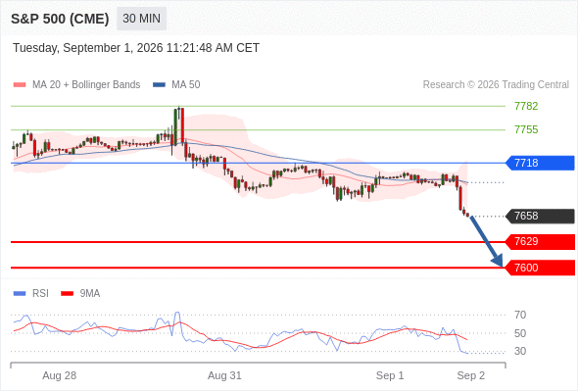Viewport: 578px width, 392px height.
Task: Click the Aug 31 date axis label
Action: pyautogui.click(x=224, y=375)
